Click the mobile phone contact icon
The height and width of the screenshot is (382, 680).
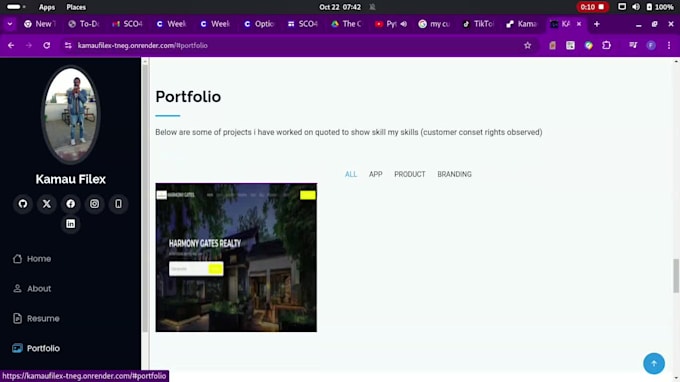click(118, 204)
